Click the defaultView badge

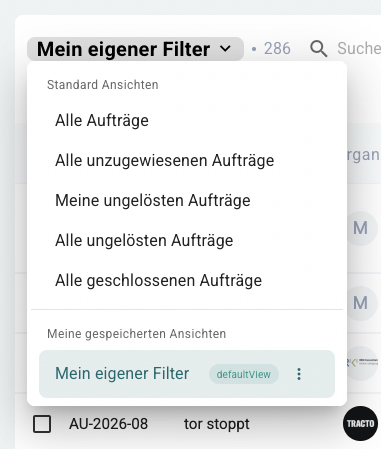point(244,374)
